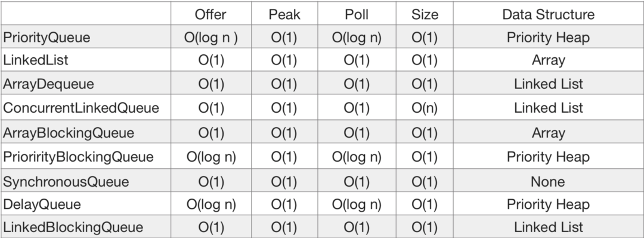The height and width of the screenshot is (238, 644).
Task: Click the PriorirityBlockingQueue row label
Action: [x=78, y=157]
